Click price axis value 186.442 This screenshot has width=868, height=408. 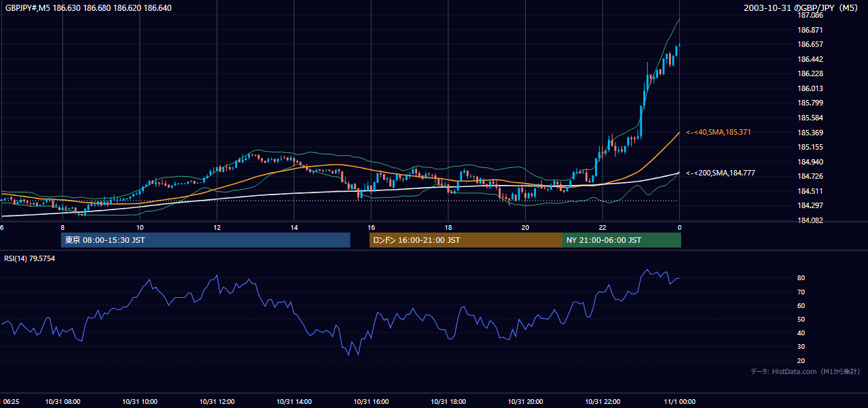pyautogui.click(x=811, y=59)
